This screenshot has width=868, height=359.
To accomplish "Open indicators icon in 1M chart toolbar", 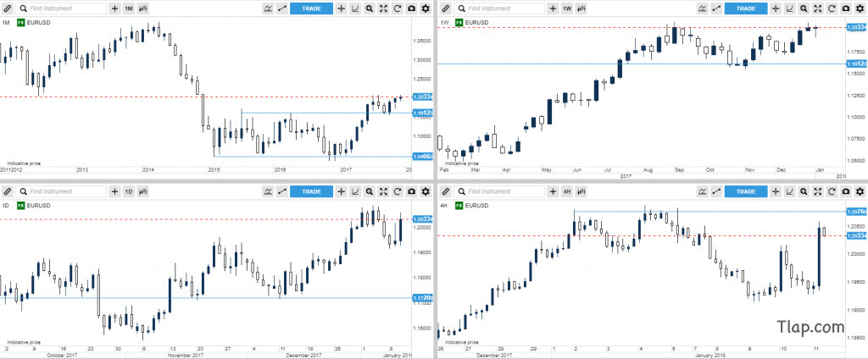I will click(x=269, y=8).
